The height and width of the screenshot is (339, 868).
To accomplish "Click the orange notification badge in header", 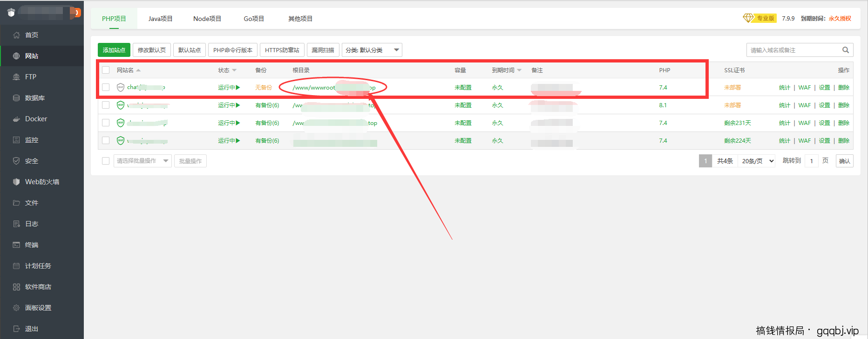I will [x=77, y=13].
